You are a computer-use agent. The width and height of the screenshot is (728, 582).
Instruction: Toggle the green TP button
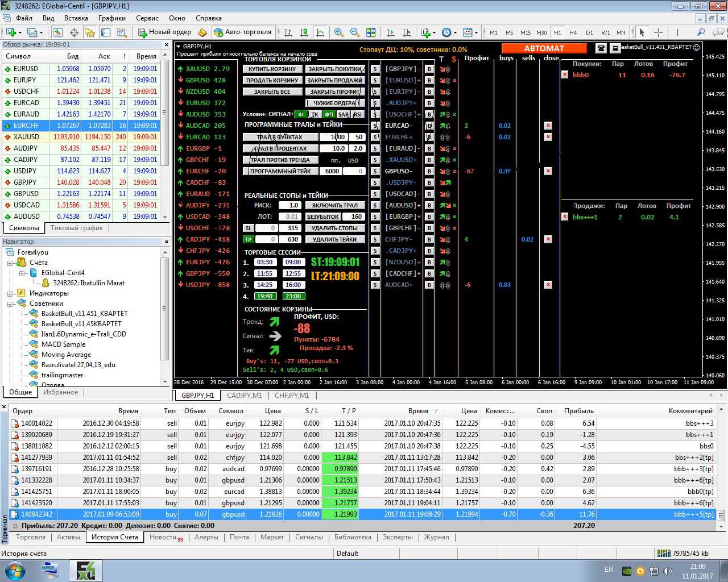tap(248, 239)
